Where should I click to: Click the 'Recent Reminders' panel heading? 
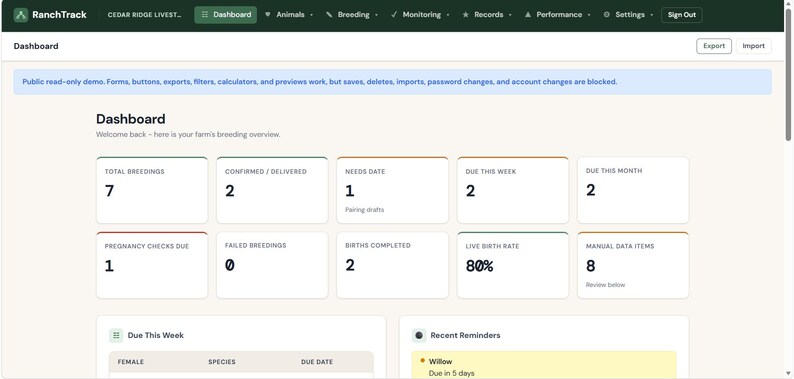pyautogui.click(x=465, y=335)
